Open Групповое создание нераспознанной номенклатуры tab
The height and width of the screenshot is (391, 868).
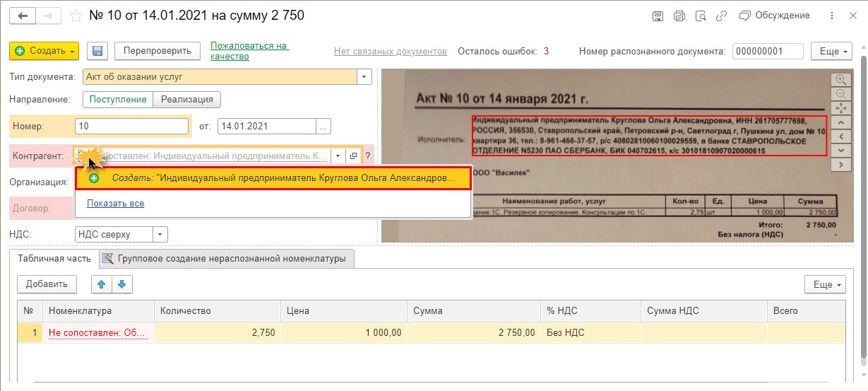[226, 259]
